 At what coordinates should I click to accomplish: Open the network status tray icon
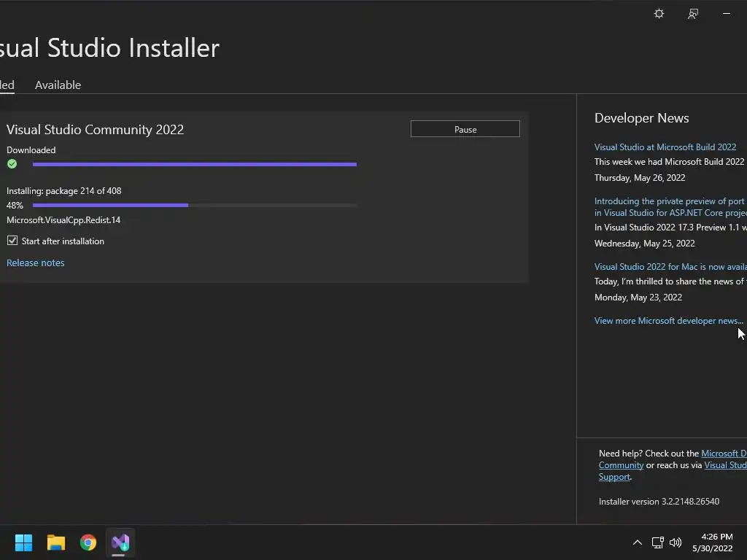point(657,542)
